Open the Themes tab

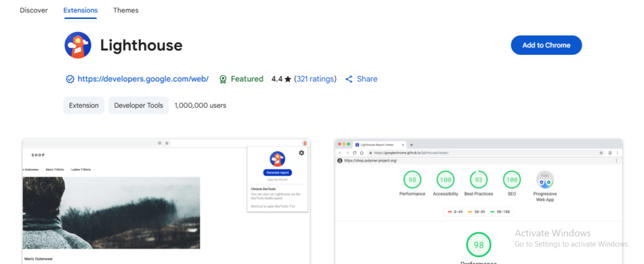[126, 10]
